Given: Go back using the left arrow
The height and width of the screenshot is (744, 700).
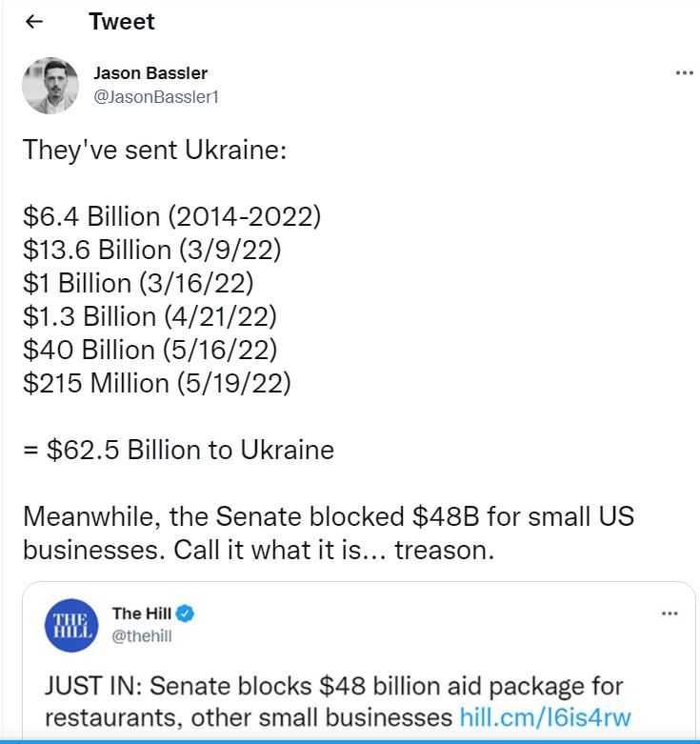Looking at the screenshot, I should pos(34,21).
